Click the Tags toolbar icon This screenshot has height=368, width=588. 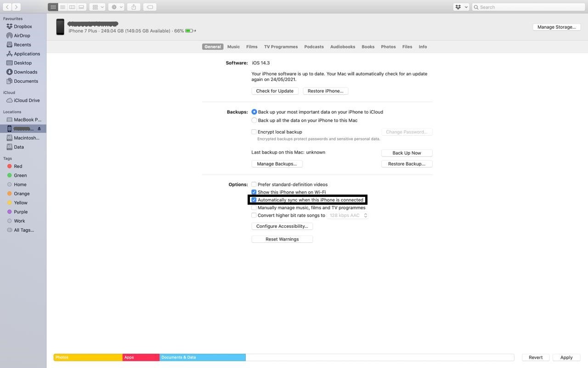149,6
